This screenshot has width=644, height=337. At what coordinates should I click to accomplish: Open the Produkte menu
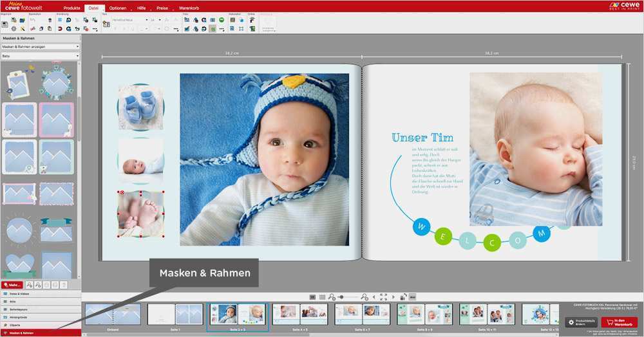pyautogui.click(x=72, y=8)
